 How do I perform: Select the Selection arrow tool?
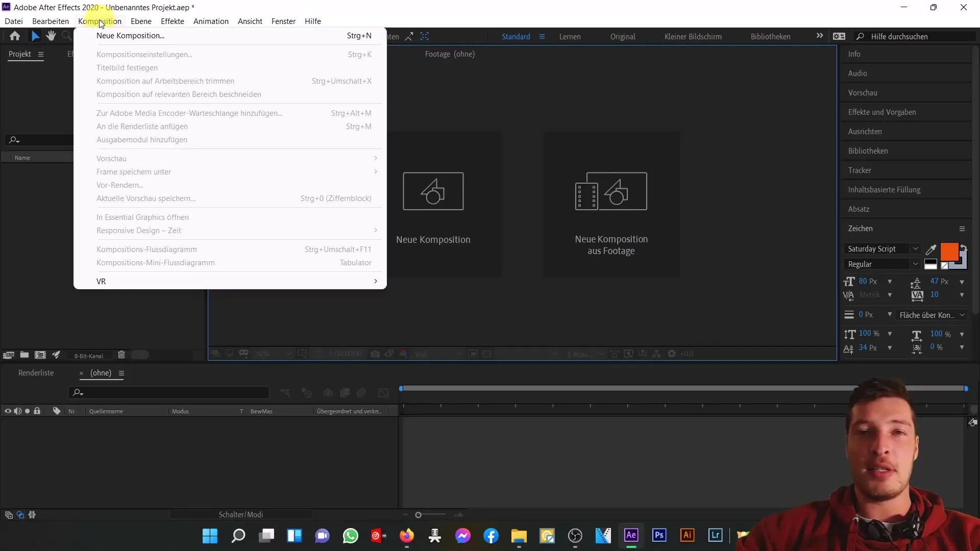tap(35, 36)
